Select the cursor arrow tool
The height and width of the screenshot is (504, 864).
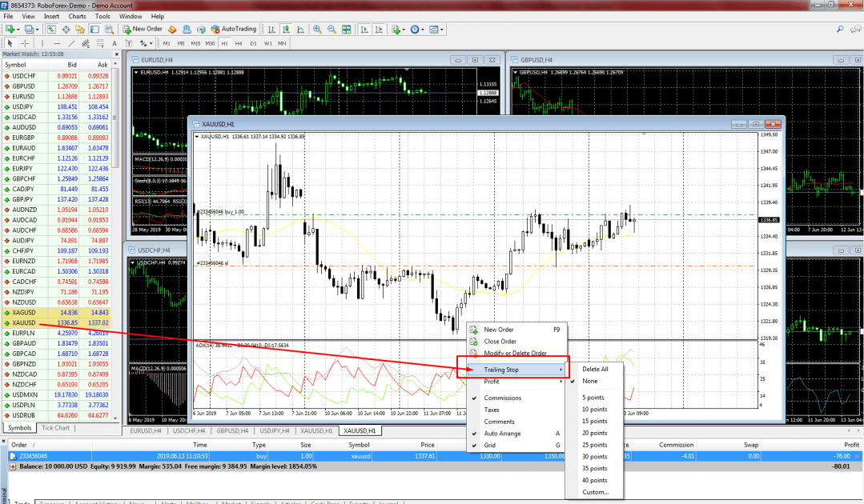click(x=10, y=43)
